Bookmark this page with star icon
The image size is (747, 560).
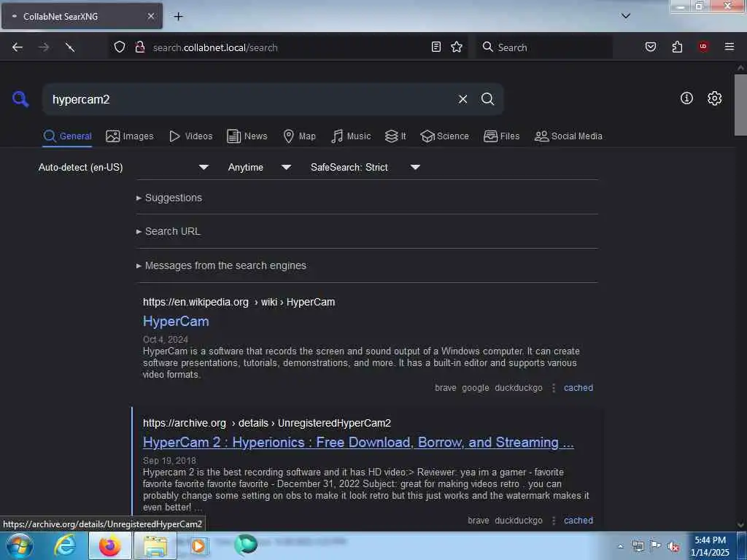tap(457, 47)
